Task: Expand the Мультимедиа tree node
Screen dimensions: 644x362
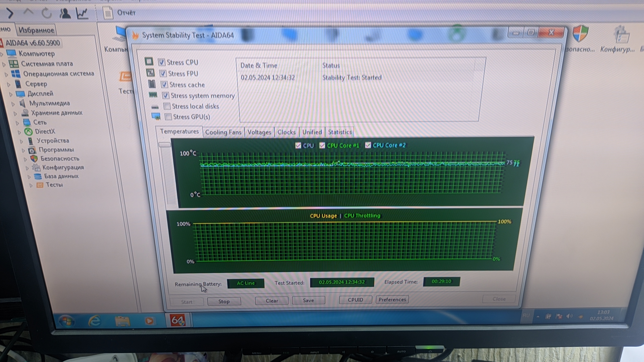Action: click(x=13, y=104)
